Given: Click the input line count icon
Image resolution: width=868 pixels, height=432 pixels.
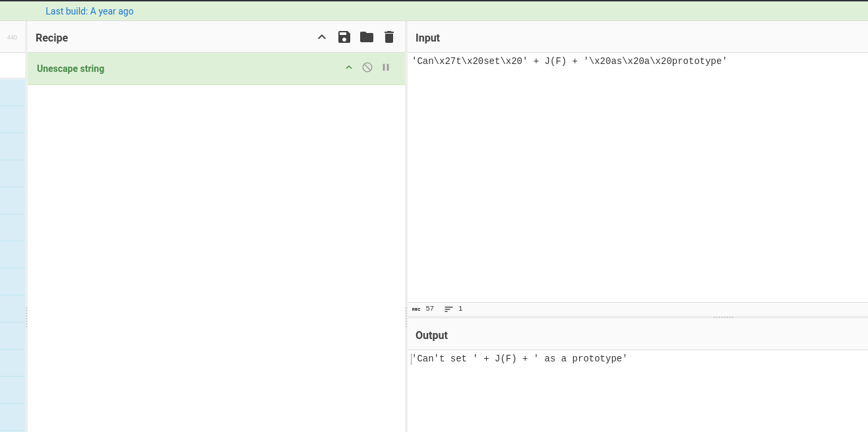Looking at the screenshot, I should [449, 309].
